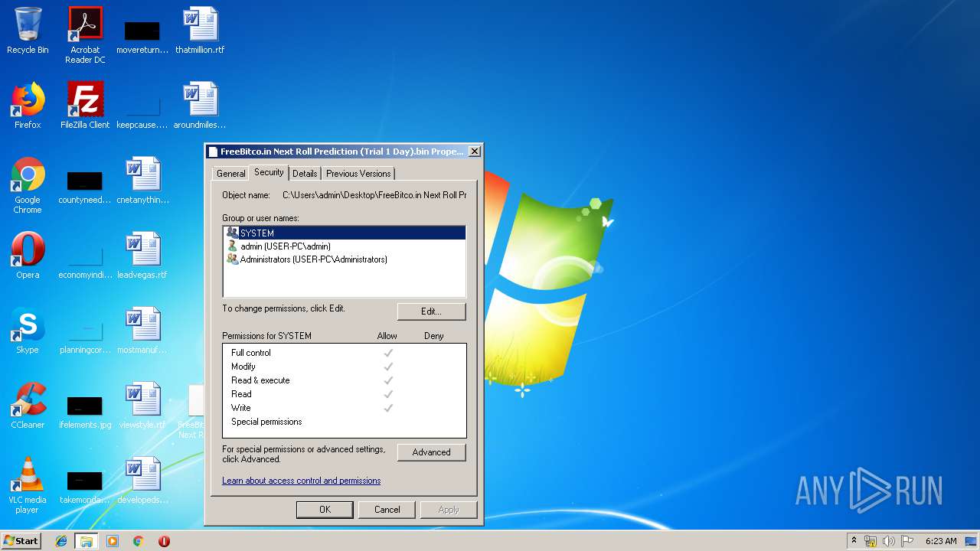Open the Start menu
This screenshot has width=980, height=551.
point(21,541)
